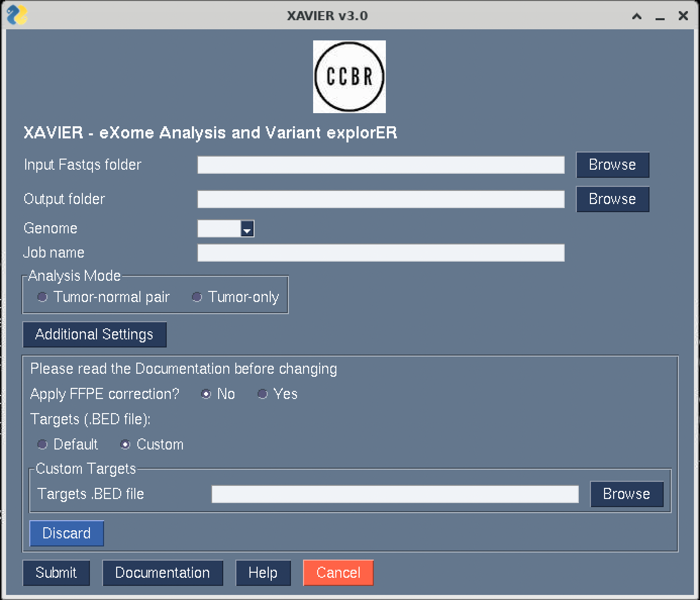Viewport: 700px width, 600px height.
Task: Discard the additional settings changes
Action: [67, 533]
